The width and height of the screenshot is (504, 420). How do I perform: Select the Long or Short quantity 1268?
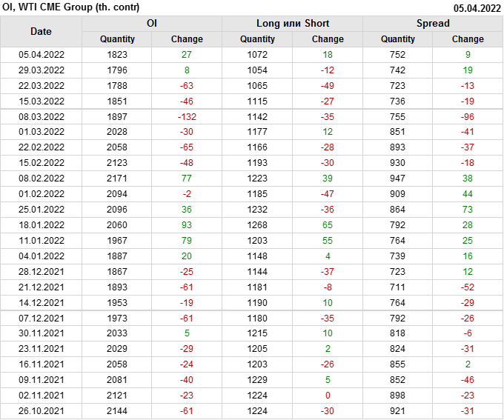click(x=258, y=225)
